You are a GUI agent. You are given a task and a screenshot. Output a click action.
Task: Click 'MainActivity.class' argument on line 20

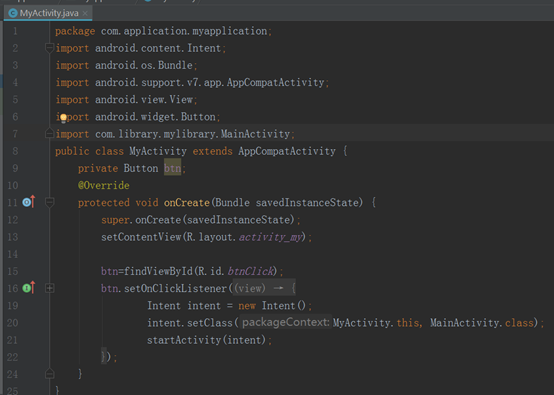(x=482, y=323)
